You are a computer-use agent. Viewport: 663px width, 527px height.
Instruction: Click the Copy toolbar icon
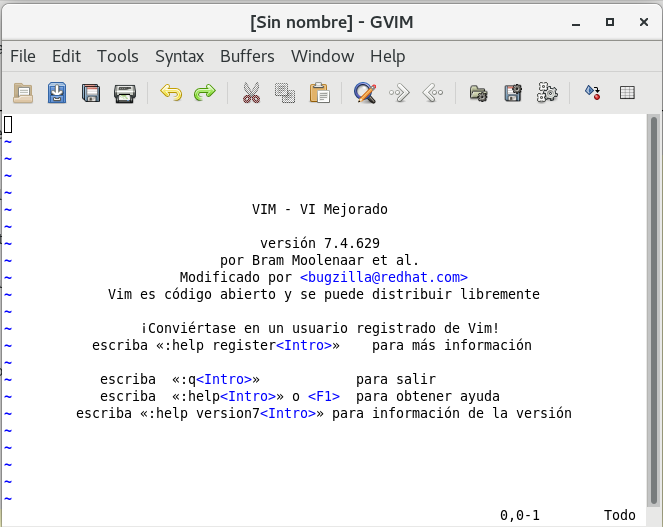pyautogui.click(x=285, y=94)
